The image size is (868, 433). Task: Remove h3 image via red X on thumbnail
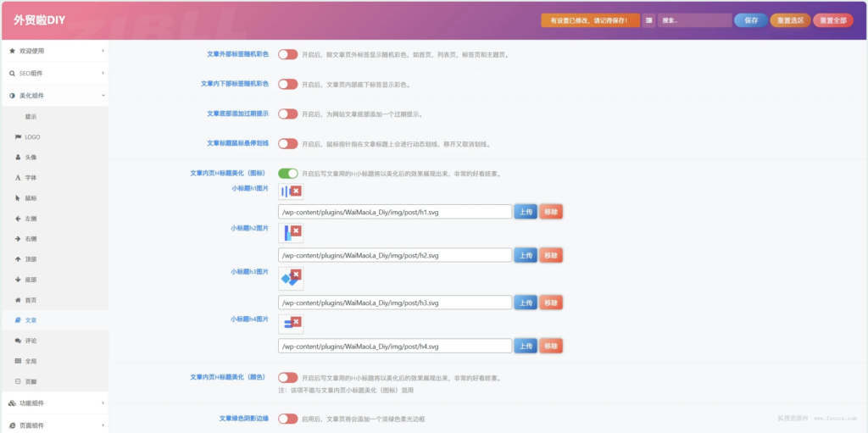[296, 275]
